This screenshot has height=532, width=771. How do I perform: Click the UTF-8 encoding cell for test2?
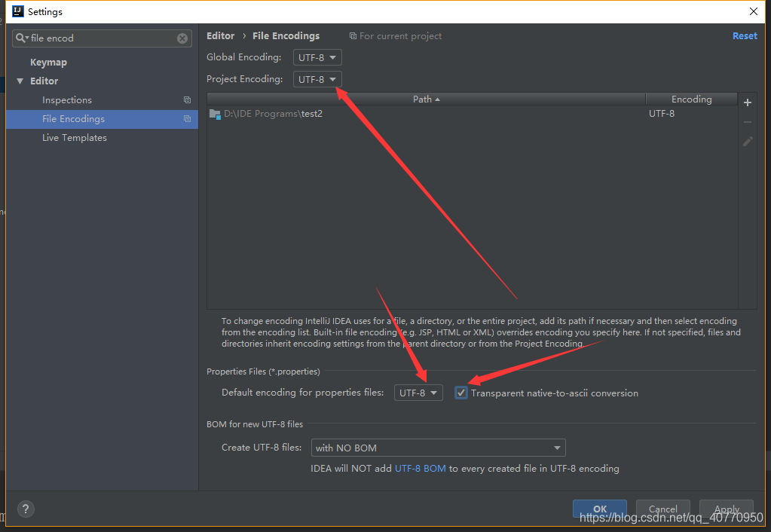point(662,114)
